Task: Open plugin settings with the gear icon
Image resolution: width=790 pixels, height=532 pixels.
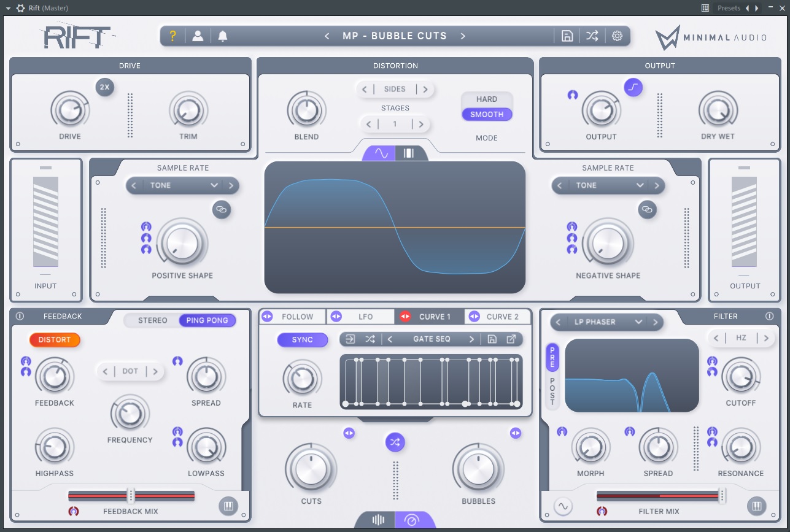Action: point(617,36)
